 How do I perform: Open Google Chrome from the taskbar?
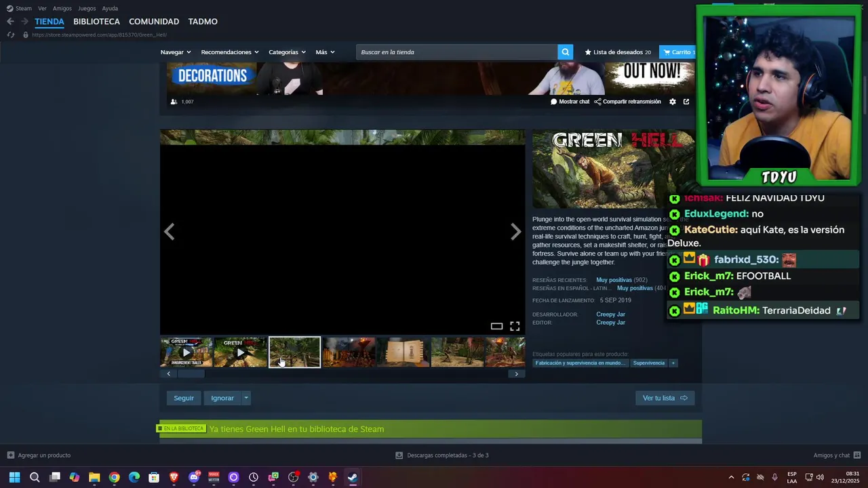pos(114,477)
